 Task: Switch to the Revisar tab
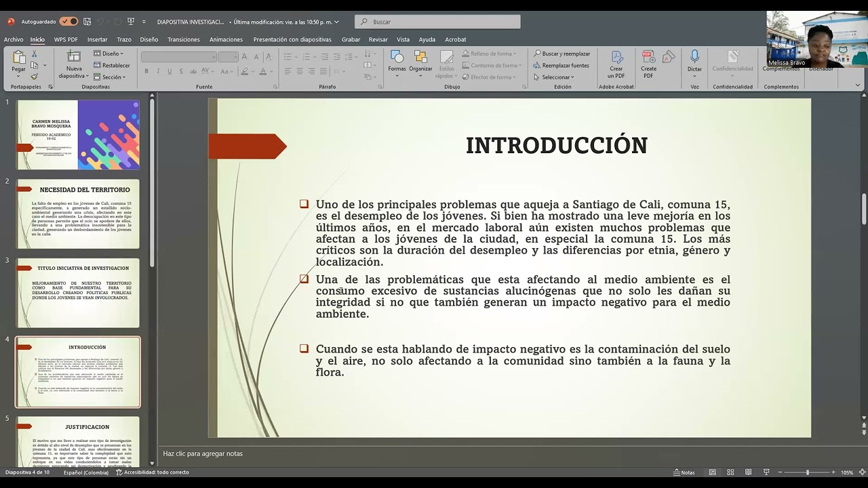(378, 39)
